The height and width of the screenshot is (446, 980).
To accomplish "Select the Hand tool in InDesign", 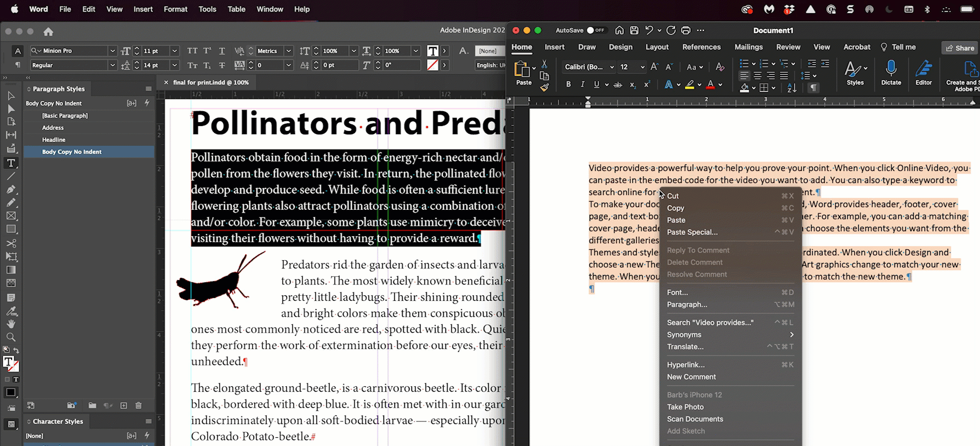I will coord(11,324).
